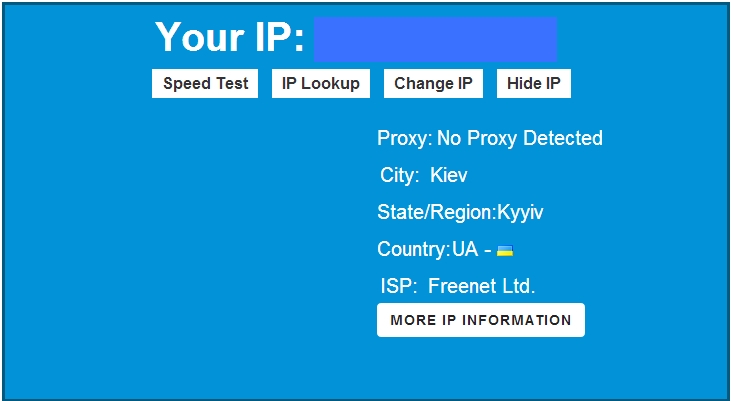This screenshot has height=401, width=731.
Task: Click the Ukraine flag icon
Action: tap(505, 250)
